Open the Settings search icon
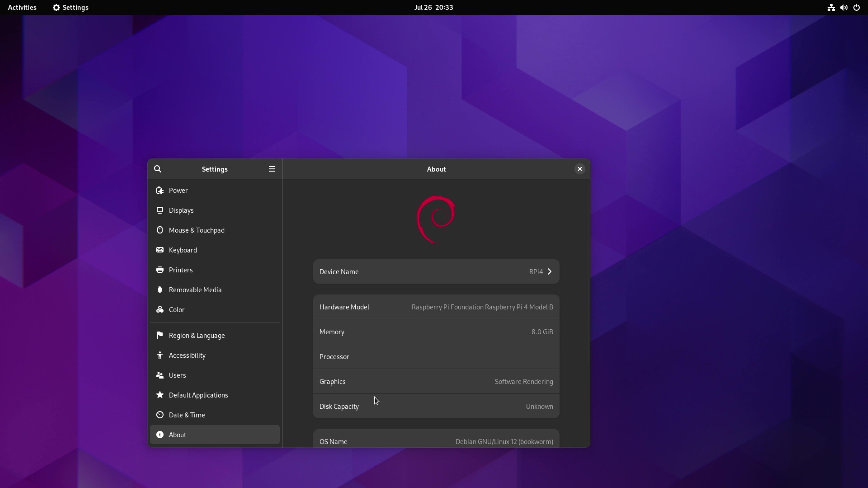The height and width of the screenshot is (488, 868). (158, 169)
